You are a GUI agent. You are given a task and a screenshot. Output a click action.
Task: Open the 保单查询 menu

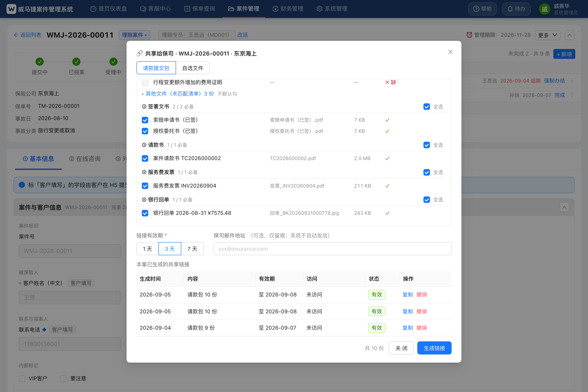(200, 9)
